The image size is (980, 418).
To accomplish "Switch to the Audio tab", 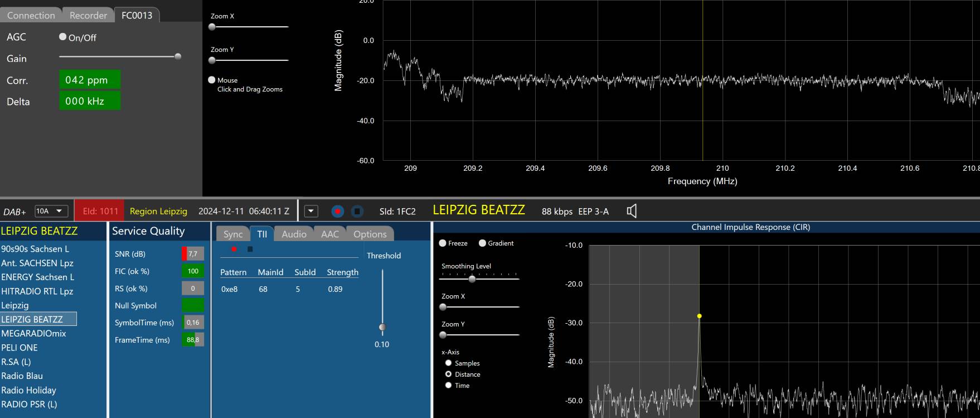I will pos(294,234).
